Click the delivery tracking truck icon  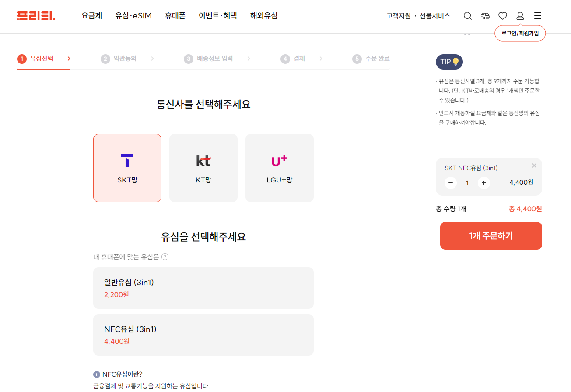coord(485,15)
